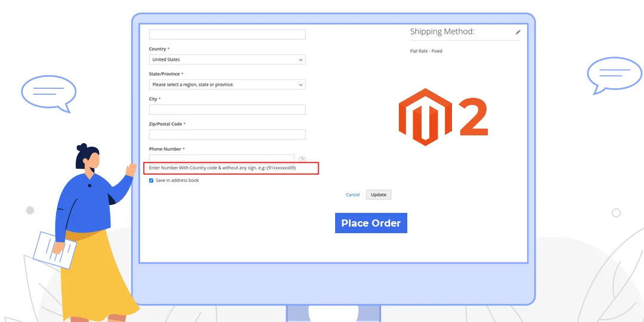Toggle Save in address book checkbox
This screenshot has height=322, width=644.
coord(151,180)
